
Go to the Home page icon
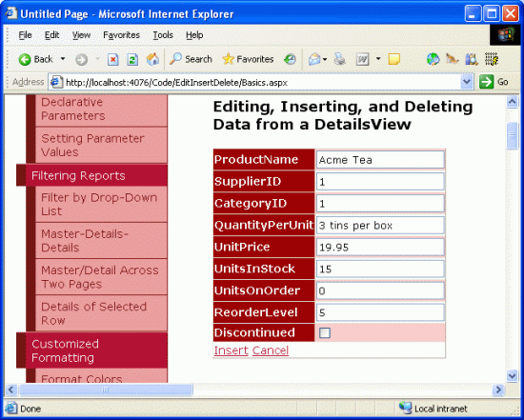coord(152,59)
